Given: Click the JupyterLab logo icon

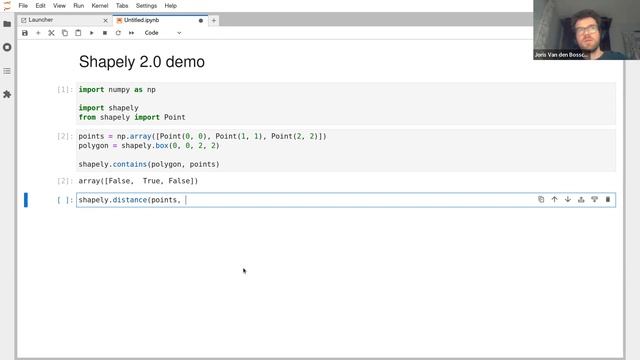Looking at the screenshot, I should (7, 6).
